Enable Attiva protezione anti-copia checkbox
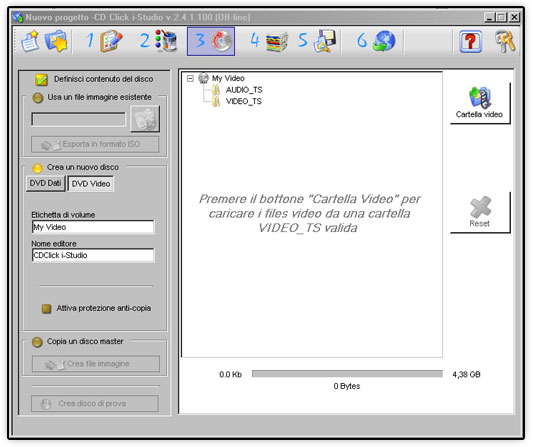The height and width of the screenshot is (447, 533). (x=46, y=309)
